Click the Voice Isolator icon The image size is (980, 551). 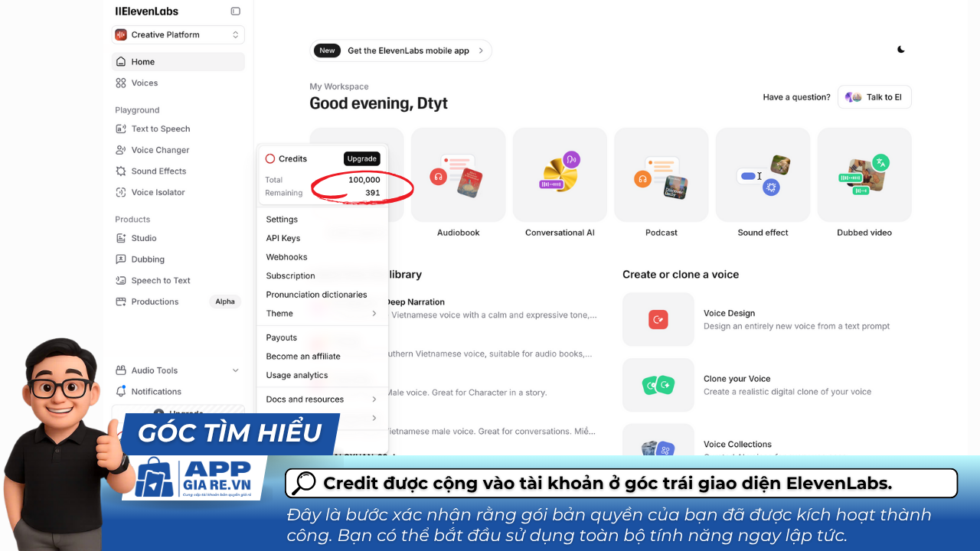[121, 192]
